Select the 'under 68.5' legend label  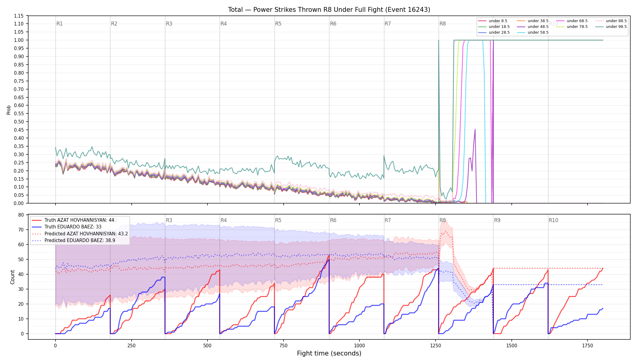(577, 21)
